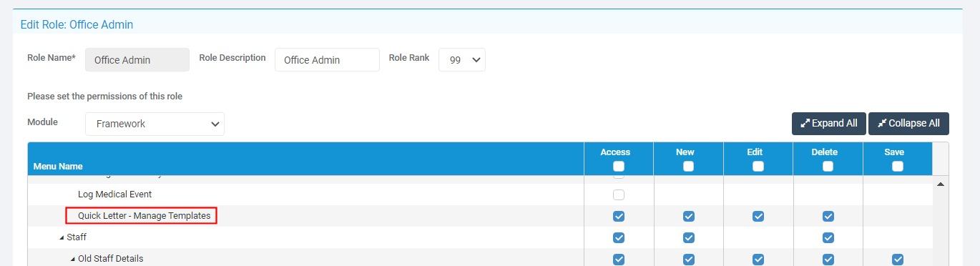The width and height of the screenshot is (980, 266).
Task: Tick the Edit column header checkbox
Action: 758,166
